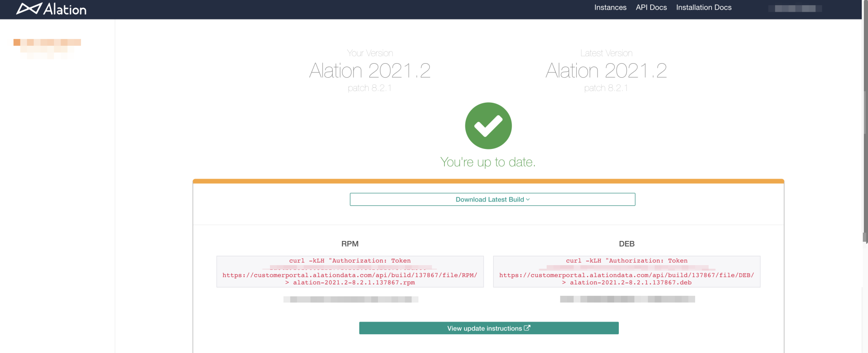Click the 'Latest Version' Alation 2021.2 heading

click(606, 70)
